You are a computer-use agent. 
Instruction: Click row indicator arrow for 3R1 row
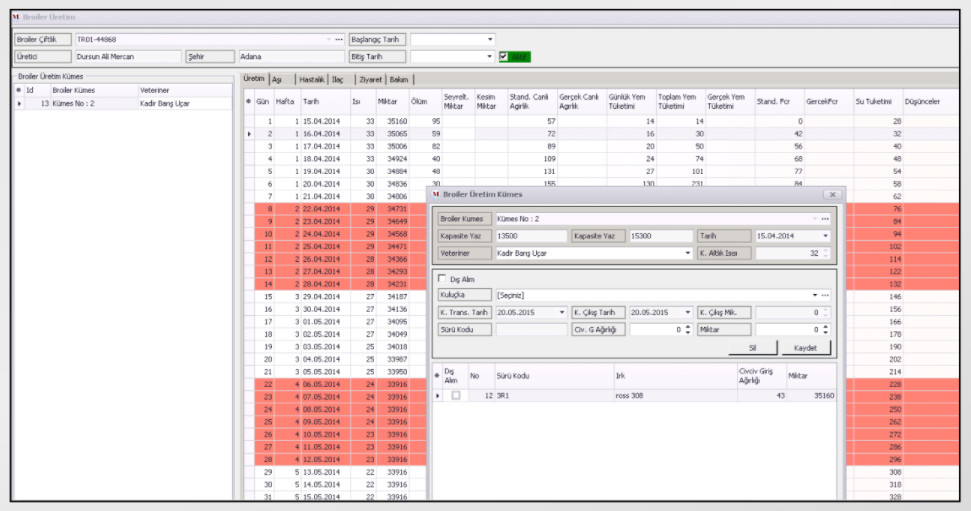[438, 395]
